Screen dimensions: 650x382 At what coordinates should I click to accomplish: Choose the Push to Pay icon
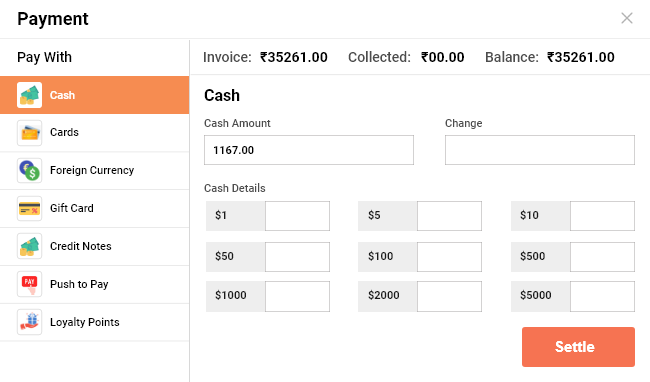pyautogui.click(x=29, y=284)
